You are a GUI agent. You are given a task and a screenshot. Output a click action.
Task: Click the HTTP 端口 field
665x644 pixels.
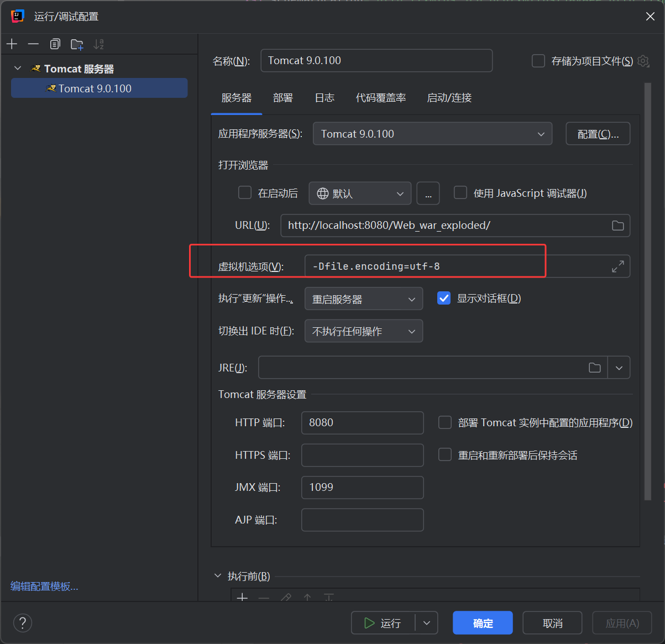point(363,423)
